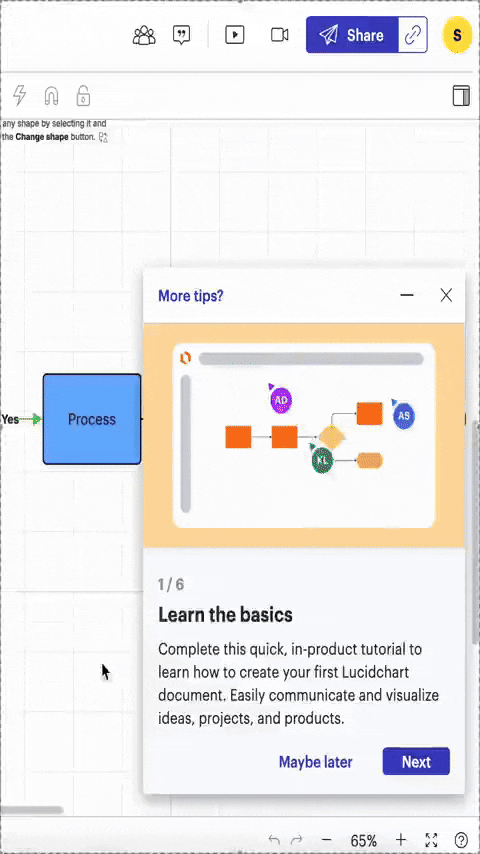This screenshot has height=854, width=480.
Task: Start presentation mode play icon
Action: pos(234,35)
